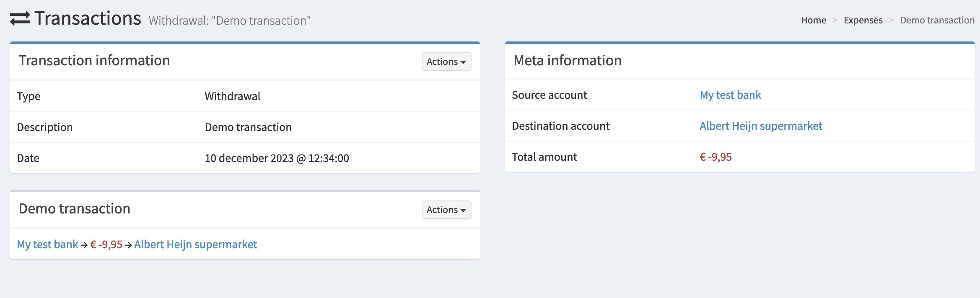This screenshot has width=980, height=298.
Task: Click the Transactions exchange-arrows icon
Action: point(20,19)
